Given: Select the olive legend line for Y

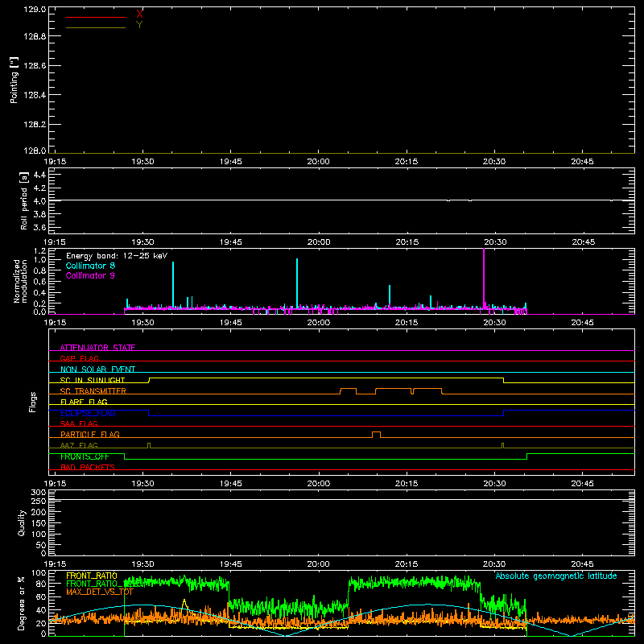Looking at the screenshot, I should (96, 27).
